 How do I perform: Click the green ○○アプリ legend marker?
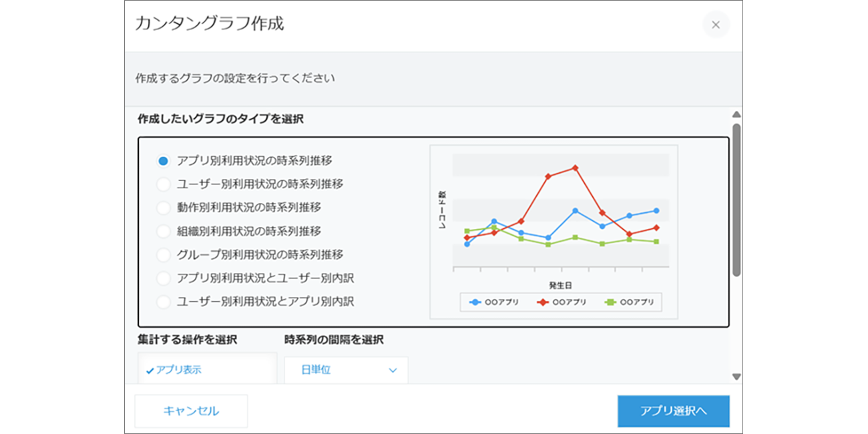pos(610,302)
